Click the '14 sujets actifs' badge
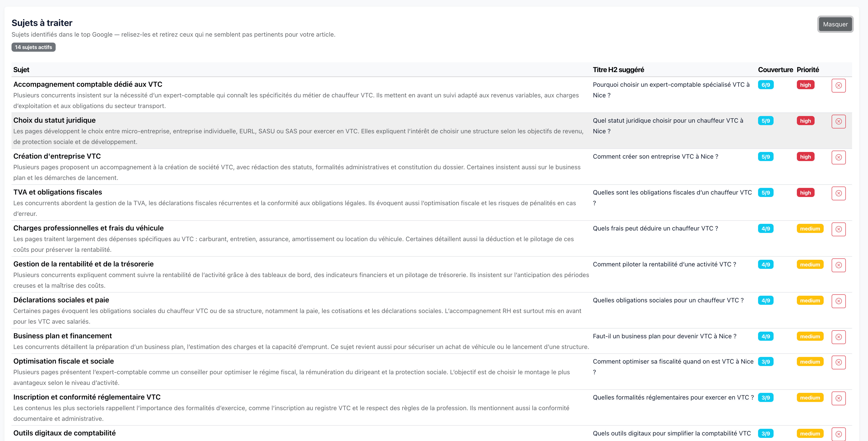 coord(33,47)
